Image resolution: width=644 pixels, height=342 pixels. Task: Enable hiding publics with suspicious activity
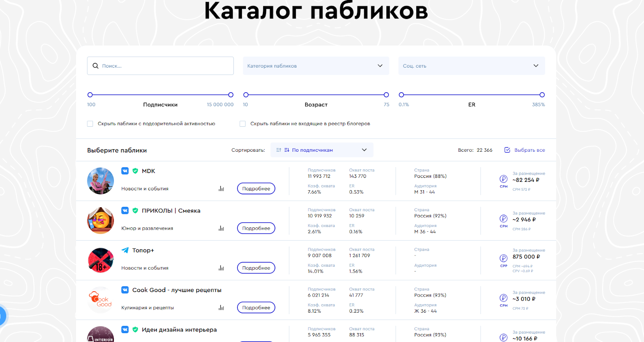pyautogui.click(x=90, y=124)
